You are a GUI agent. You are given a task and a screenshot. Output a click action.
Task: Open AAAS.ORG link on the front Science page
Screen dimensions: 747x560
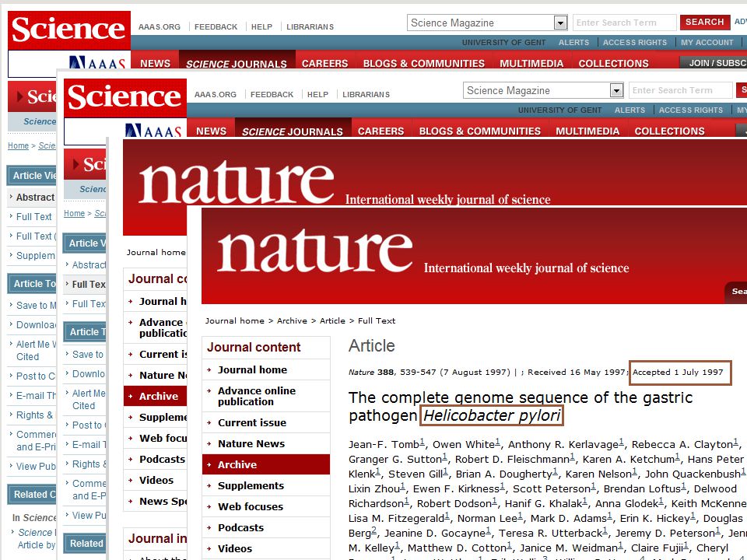click(216, 95)
